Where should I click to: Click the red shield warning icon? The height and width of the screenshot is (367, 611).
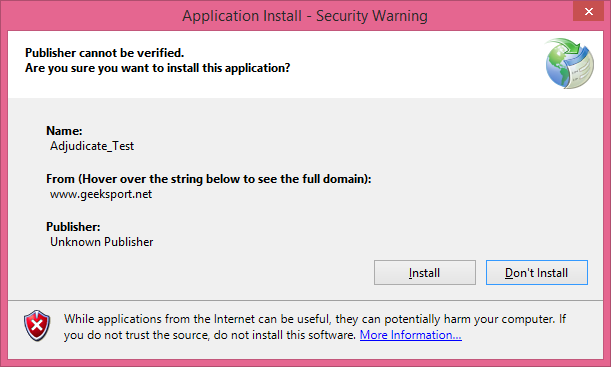(37, 325)
